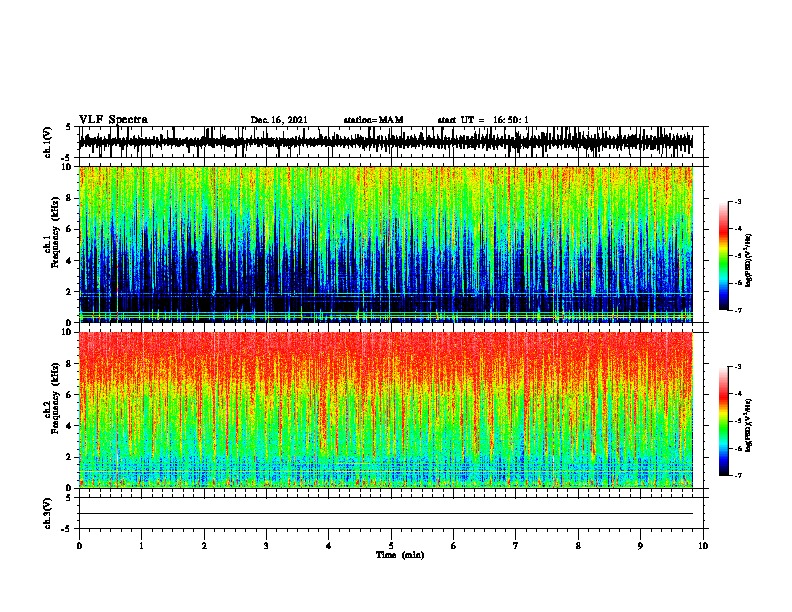Screen dimensions: 792x612
Task: Click the "start UT = 16:50: 1" text
Action: [483, 120]
